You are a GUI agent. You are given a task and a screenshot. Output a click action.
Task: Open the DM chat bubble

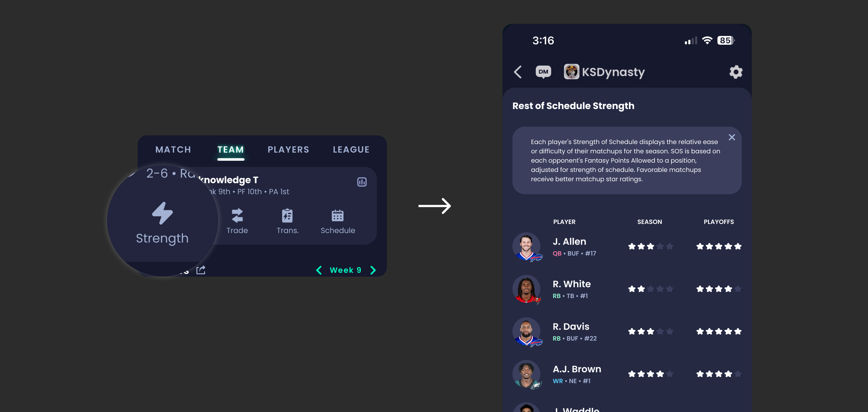pyautogui.click(x=543, y=72)
